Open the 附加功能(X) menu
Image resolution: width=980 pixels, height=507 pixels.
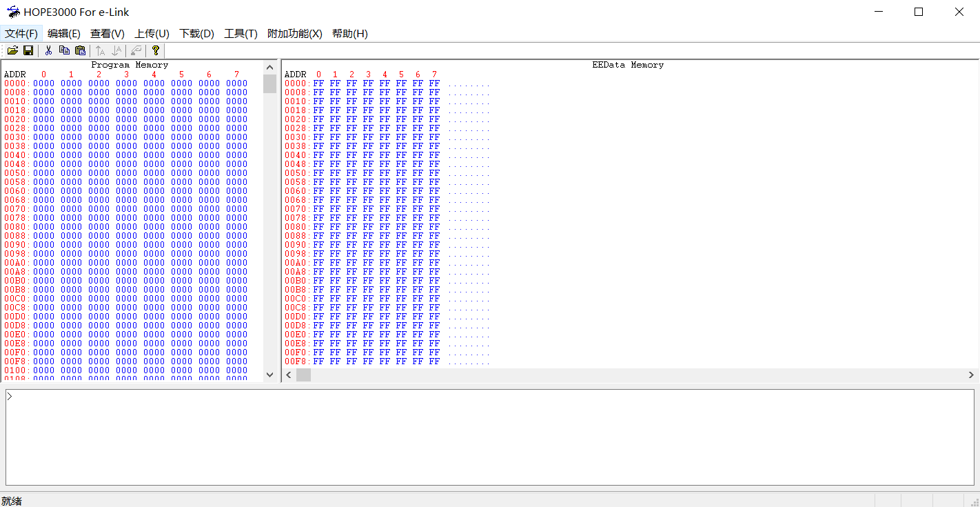coord(294,33)
